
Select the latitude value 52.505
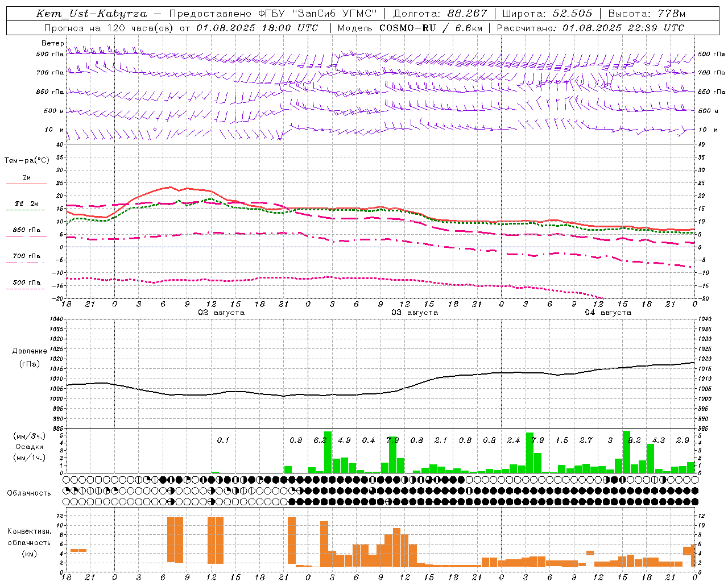(x=572, y=14)
